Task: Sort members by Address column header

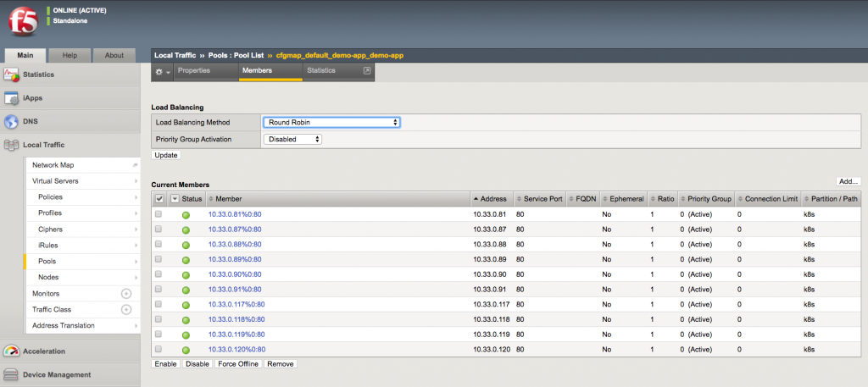Action: point(492,199)
